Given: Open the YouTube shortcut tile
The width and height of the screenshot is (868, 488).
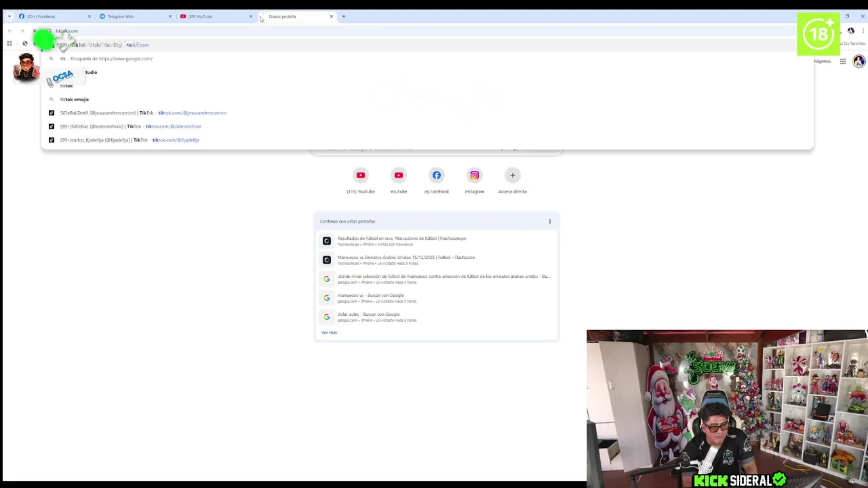Looking at the screenshot, I should tap(399, 181).
